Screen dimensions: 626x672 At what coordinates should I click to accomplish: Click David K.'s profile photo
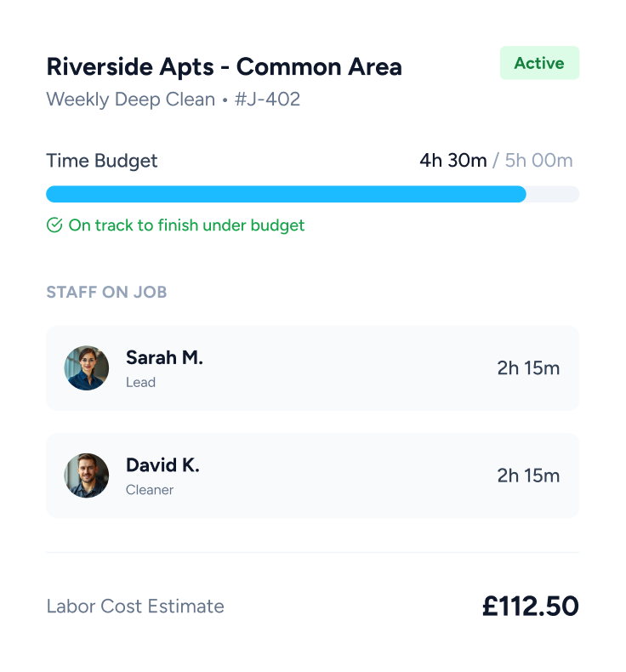click(x=87, y=476)
